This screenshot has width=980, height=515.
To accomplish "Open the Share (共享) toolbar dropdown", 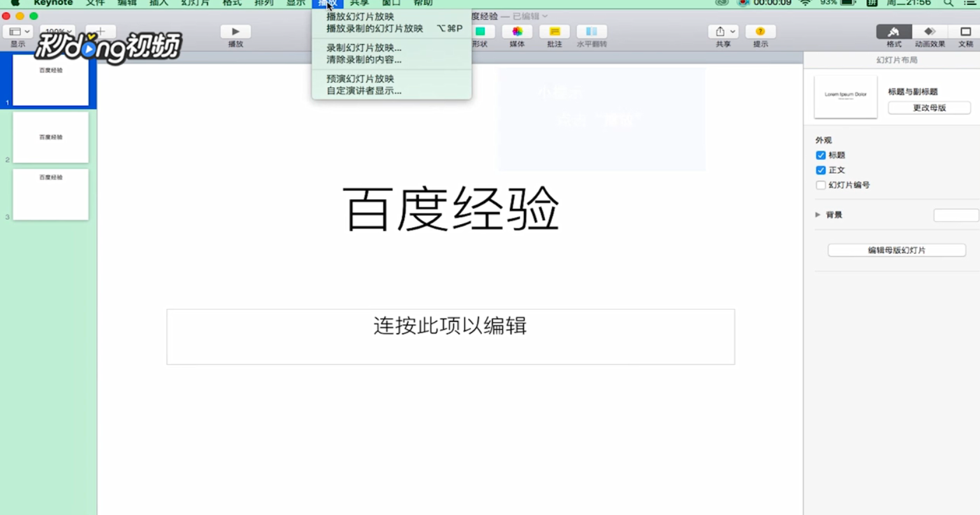I will [723, 31].
